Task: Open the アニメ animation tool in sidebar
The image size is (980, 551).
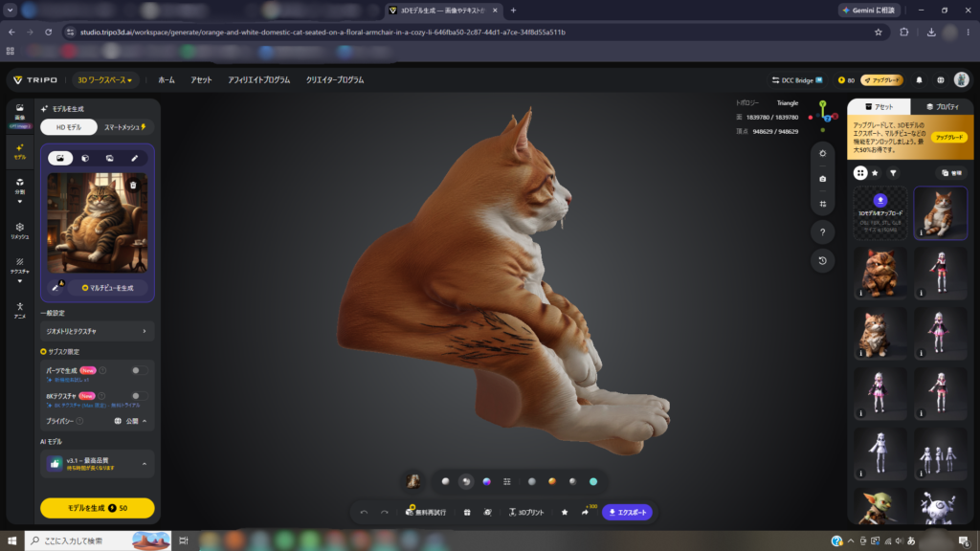Action: [20, 311]
